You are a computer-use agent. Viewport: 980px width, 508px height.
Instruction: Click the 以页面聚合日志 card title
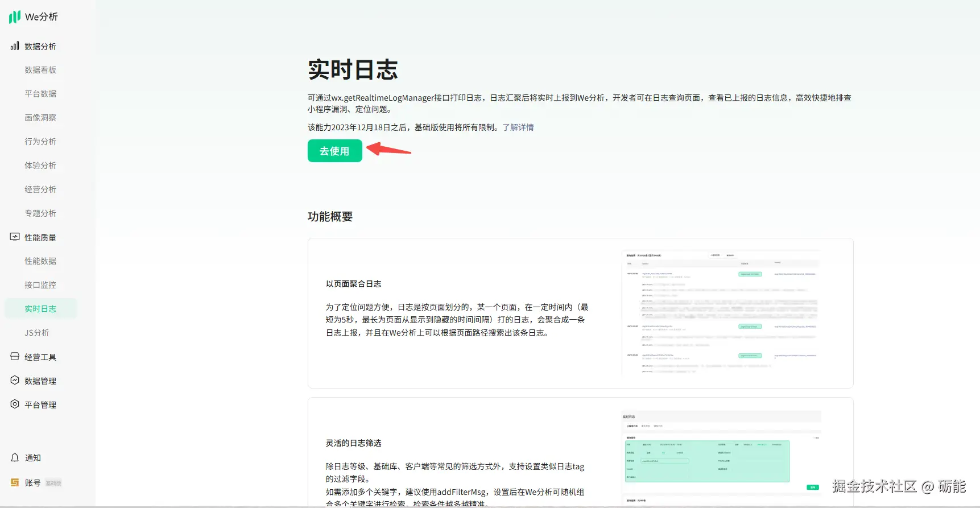(x=354, y=284)
